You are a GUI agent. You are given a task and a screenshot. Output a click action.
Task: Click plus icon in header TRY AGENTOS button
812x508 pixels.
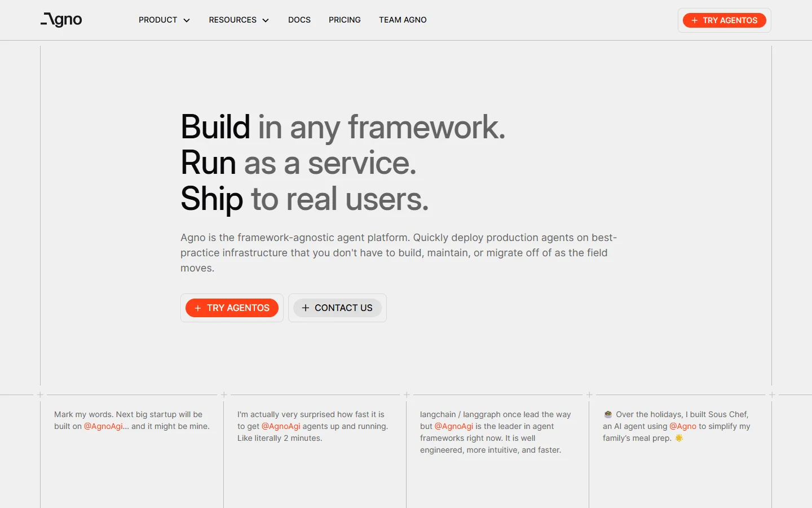pos(695,20)
